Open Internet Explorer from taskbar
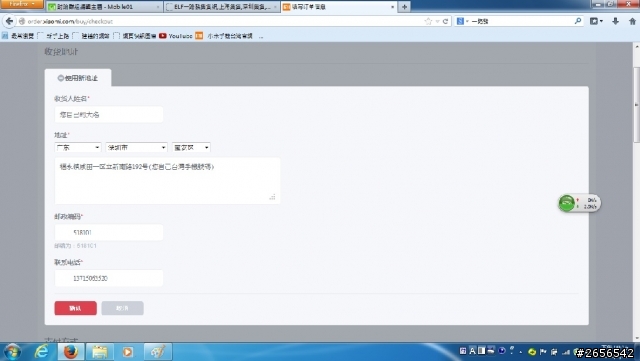The height and width of the screenshot is (361, 640). tap(42, 352)
